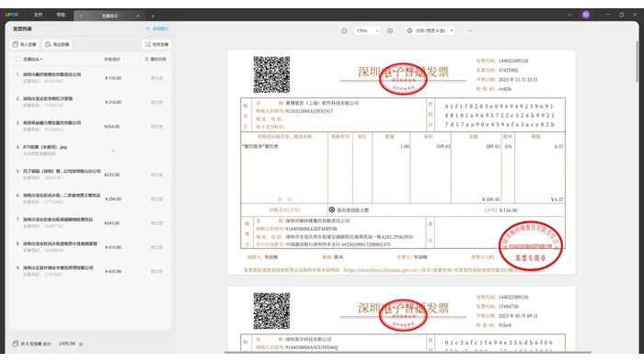Select invoice row 2 number 17484730
The image size is (644, 363).
(89, 102)
